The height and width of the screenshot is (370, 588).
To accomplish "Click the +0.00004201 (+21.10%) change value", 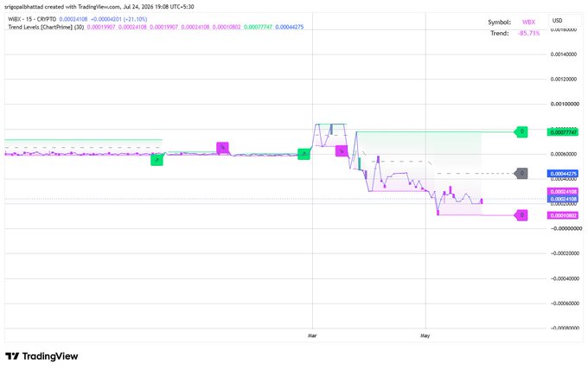I will (x=118, y=19).
